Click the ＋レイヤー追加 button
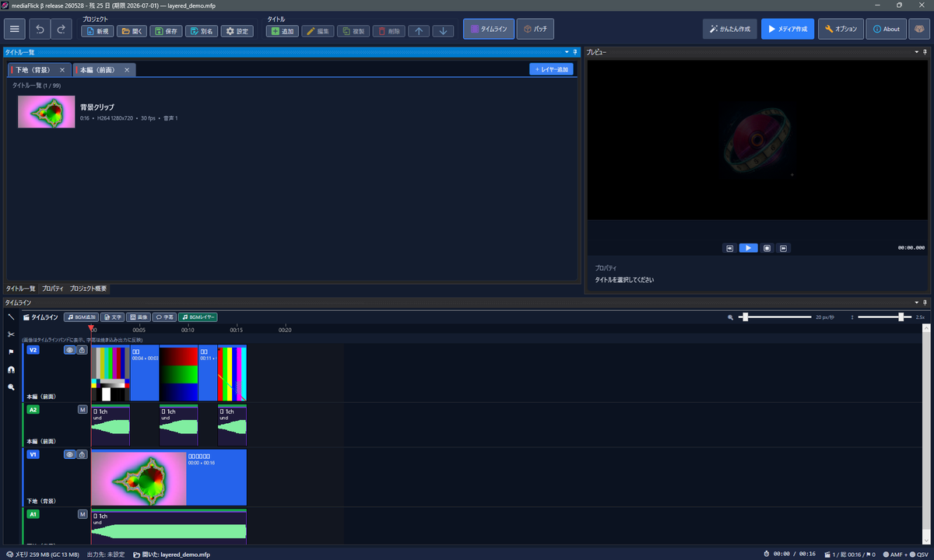The image size is (934, 560). tap(551, 69)
